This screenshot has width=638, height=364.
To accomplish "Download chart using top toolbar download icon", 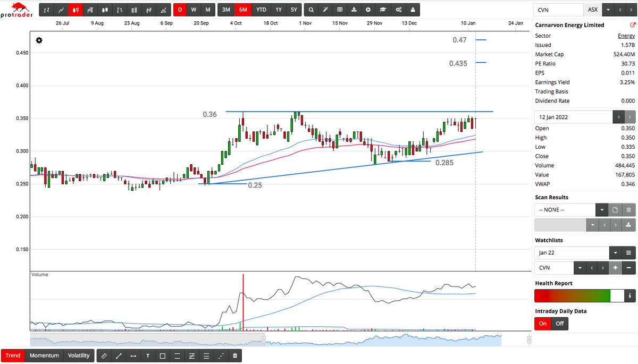I will (354, 10).
